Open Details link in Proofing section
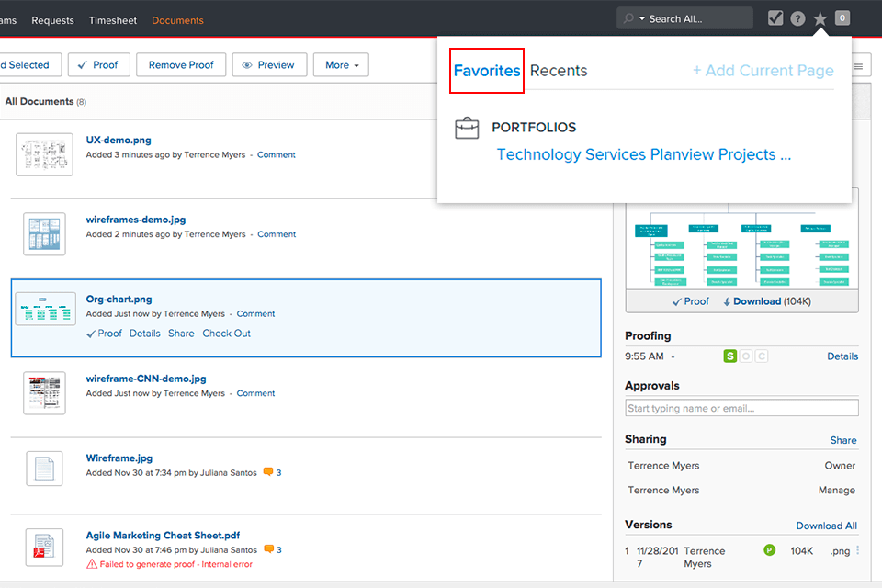The height and width of the screenshot is (588, 882). pos(842,356)
